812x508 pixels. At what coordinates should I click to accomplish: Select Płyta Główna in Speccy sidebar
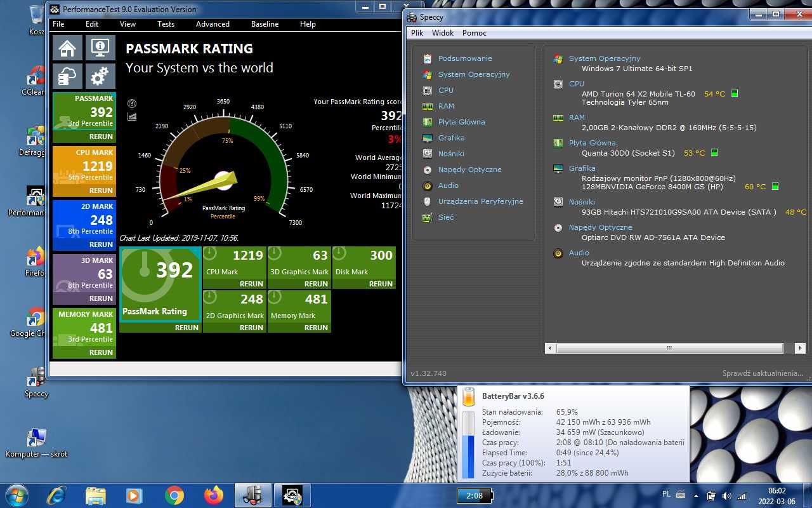461,122
